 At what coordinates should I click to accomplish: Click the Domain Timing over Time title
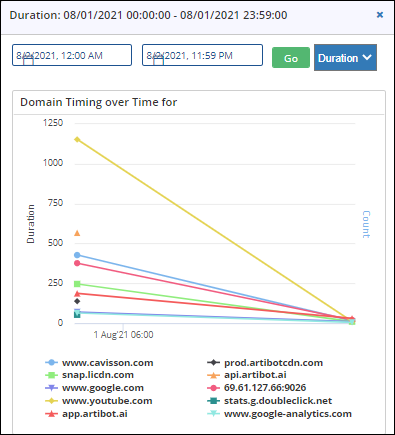(x=99, y=102)
